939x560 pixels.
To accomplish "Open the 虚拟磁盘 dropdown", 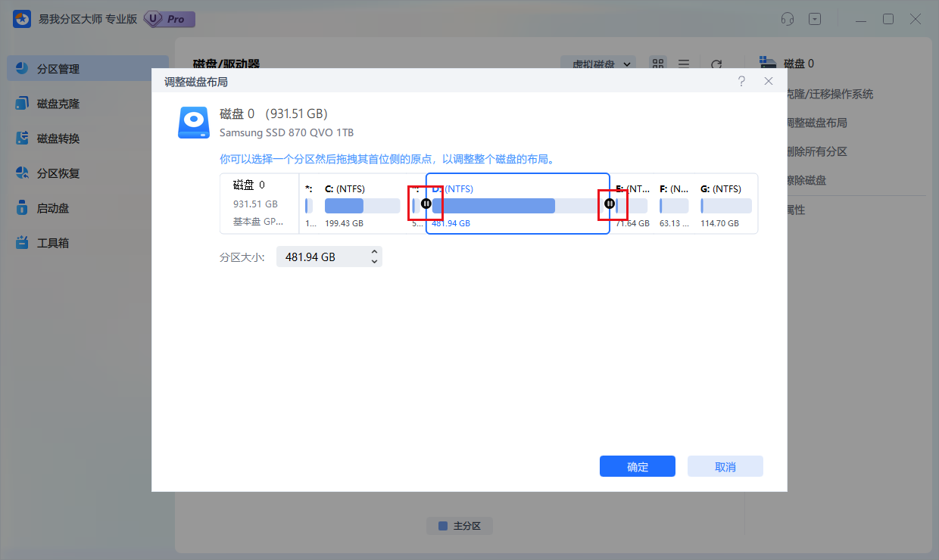I will coord(598,64).
